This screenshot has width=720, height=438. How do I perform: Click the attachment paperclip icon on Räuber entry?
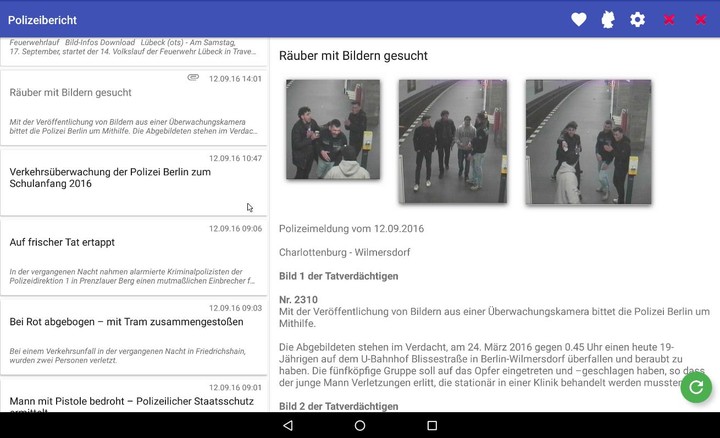pyautogui.click(x=193, y=77)
